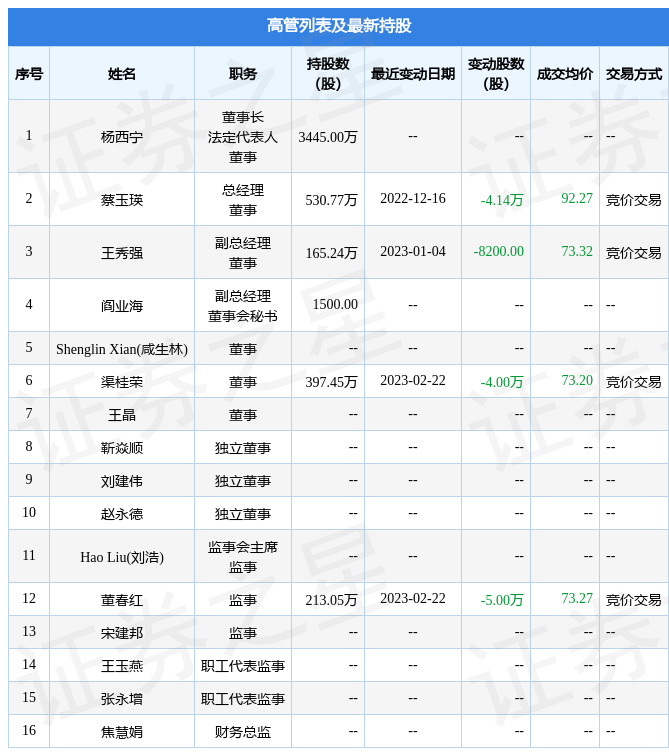Select the name Shenglin Xian(咸生林)
669x756 pixels.
click(x=121, y=349)
